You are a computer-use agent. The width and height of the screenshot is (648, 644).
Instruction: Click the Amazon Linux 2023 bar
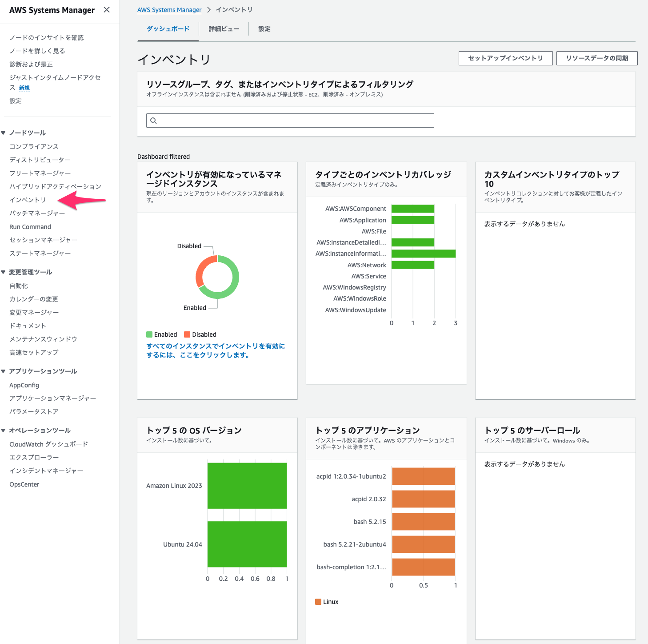[247, 486]
